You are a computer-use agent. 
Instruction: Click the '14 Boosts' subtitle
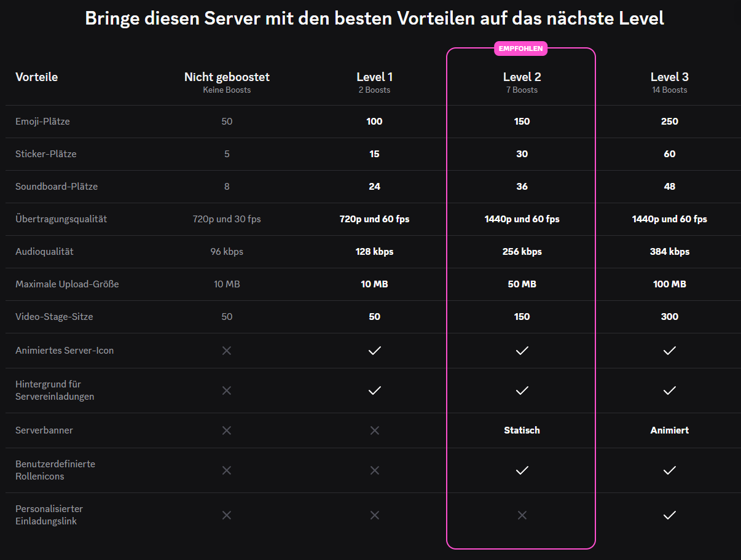click(670, 90)
